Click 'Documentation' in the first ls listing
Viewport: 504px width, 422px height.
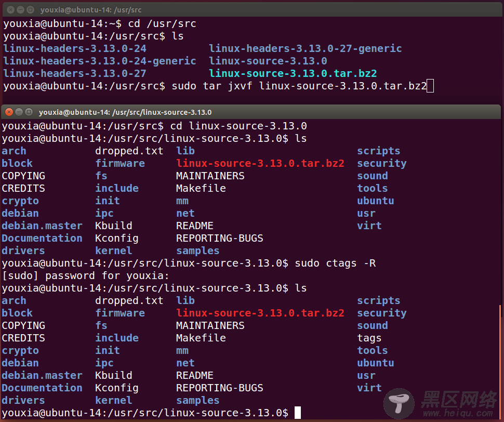tap(42, 238)
